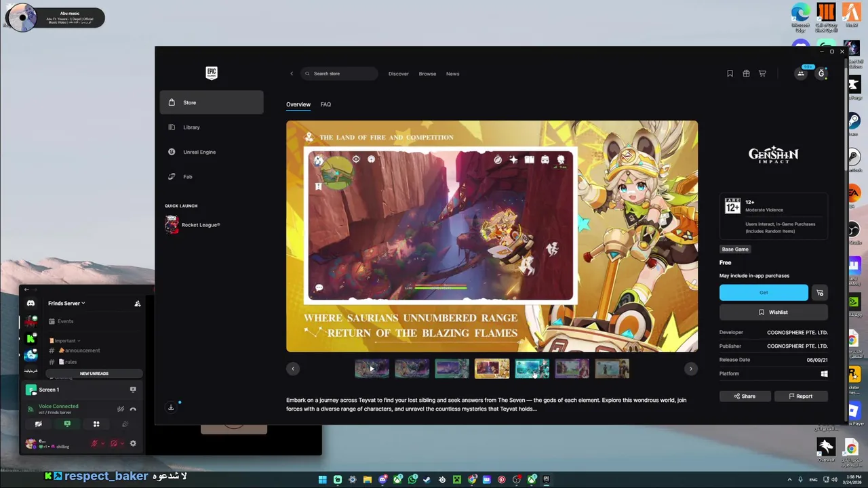Switch to the Overview tab
Viewport: 868px width, 488px height.
(x=298, y=104)
